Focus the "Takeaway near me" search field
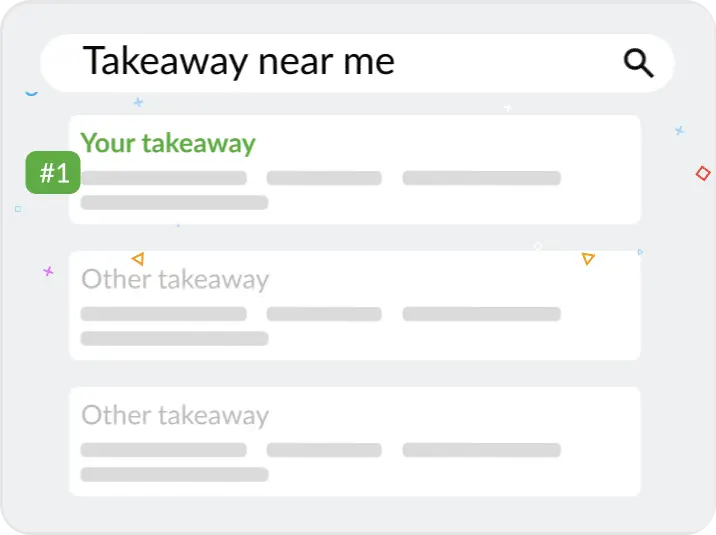Viewport: 716px width, 535px height. point(357,63)
